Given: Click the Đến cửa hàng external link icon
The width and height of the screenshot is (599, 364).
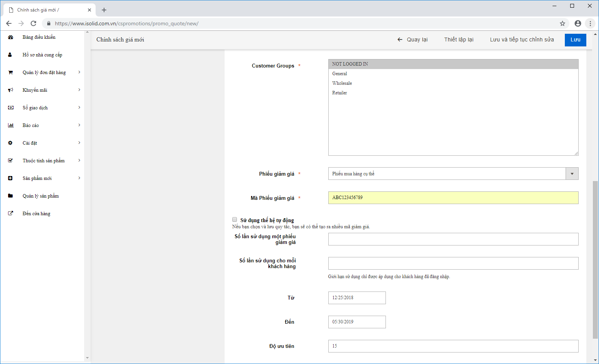Looking at the screenshot, I should pyautogui.click(x=10, y=214).
